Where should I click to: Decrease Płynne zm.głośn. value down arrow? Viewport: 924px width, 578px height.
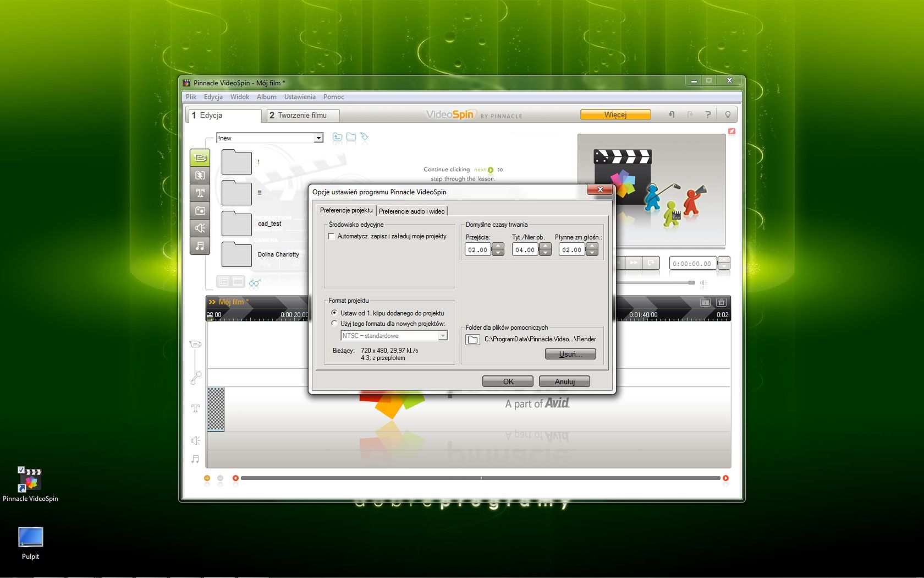[x=592, y=253]
